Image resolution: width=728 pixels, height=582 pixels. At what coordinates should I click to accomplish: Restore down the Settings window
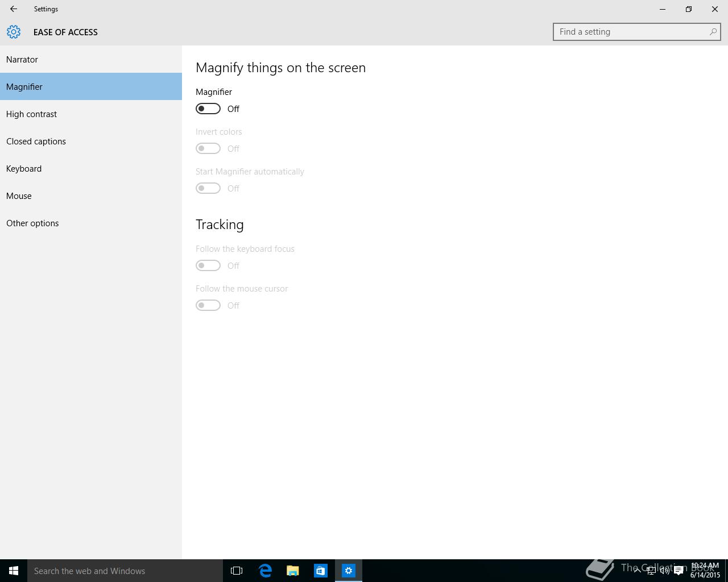click(x=689, y=9)
